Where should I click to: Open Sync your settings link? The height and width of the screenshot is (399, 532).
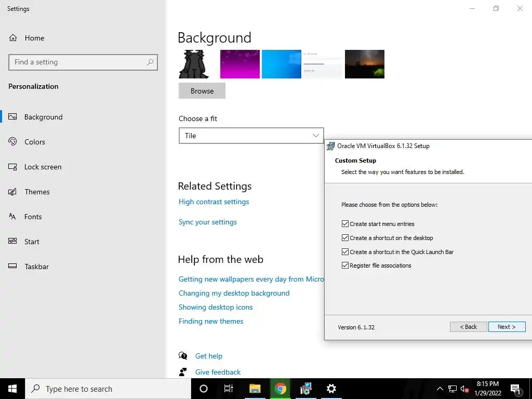(208, 222)
